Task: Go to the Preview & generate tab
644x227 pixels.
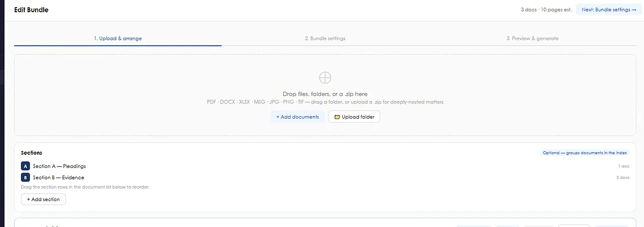Action: 532,38
